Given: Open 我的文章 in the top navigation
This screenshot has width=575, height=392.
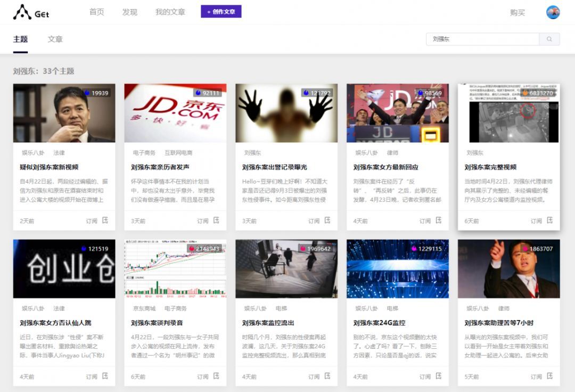Looking at the screenshot, I should pyautogui.click(x=170, y=12).
